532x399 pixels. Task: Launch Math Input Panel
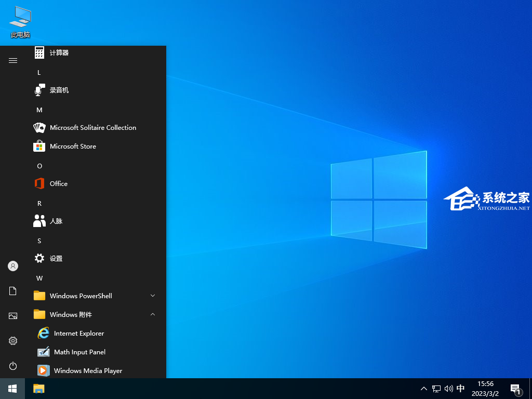tap(79, 352)
